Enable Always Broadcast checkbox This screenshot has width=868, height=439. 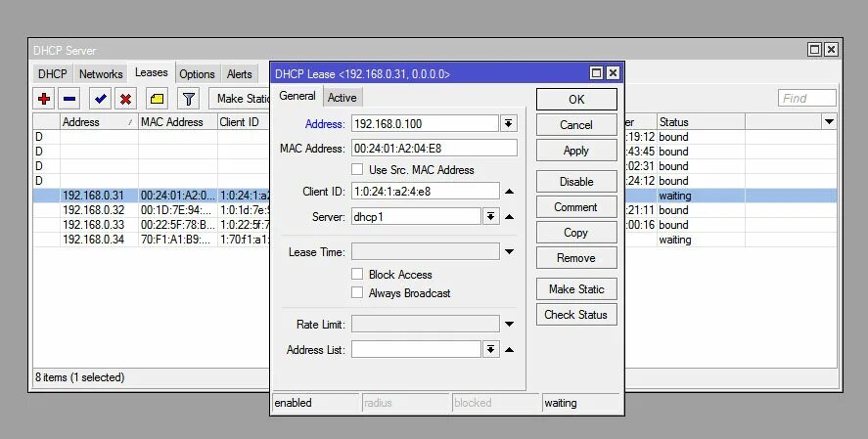(x=357, y=292)
